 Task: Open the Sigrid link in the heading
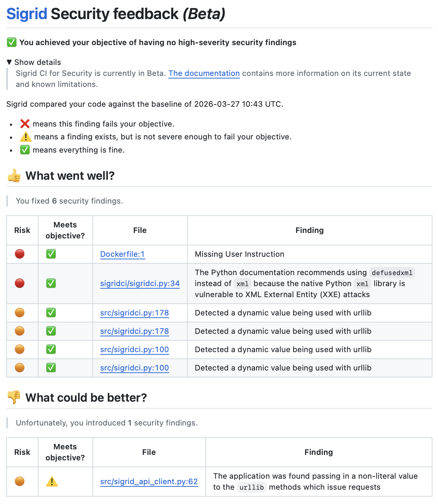point(27,14)
